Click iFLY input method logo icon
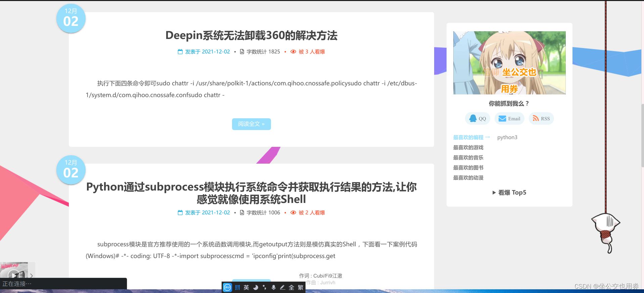The height and width of the screenshot is (293, 644). pyautogui.click(x=228, y=287)
